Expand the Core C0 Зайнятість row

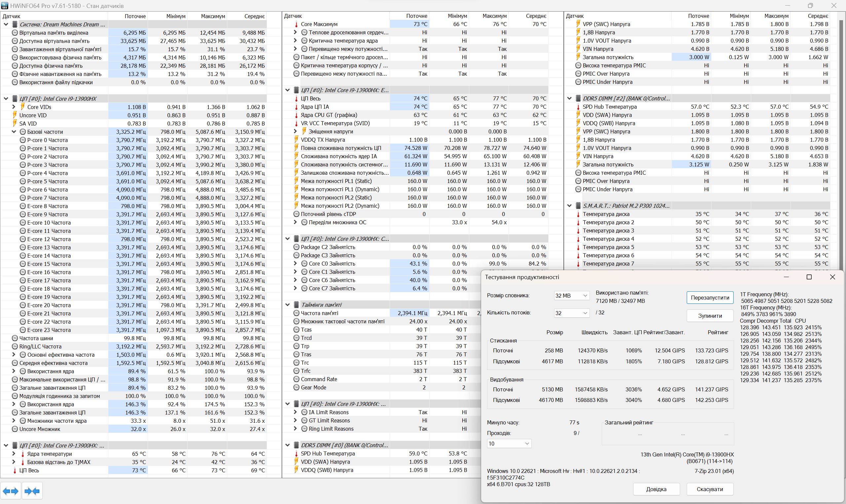[295, 263]
